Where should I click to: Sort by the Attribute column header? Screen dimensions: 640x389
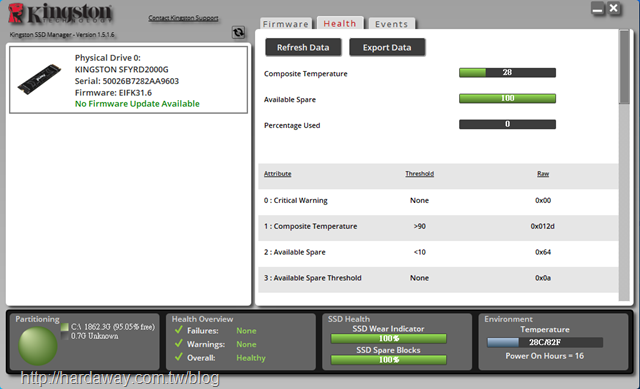(278, 173)
